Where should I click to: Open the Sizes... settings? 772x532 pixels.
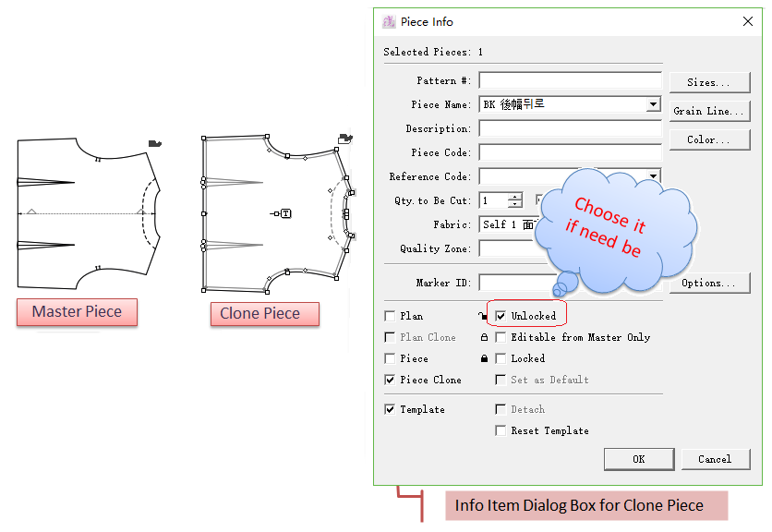click(709, 82)
